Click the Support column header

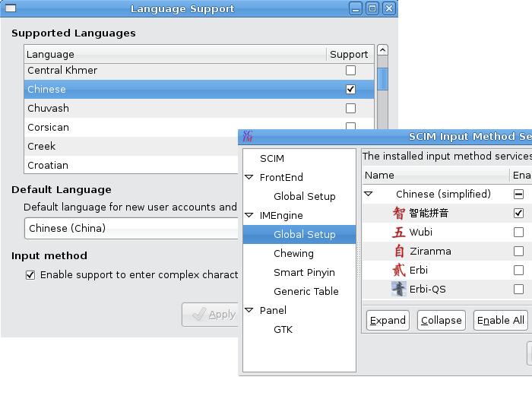(x=350, y=54)
